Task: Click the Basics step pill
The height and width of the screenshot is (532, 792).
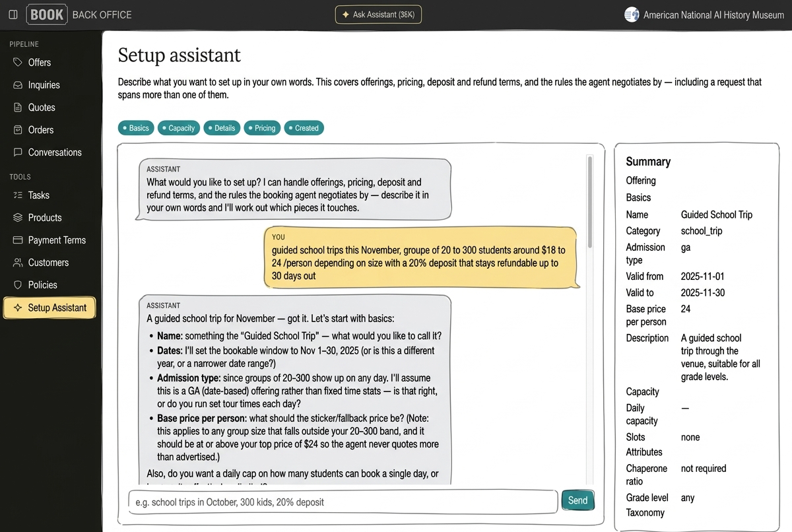Action: [x=136, y=128]
